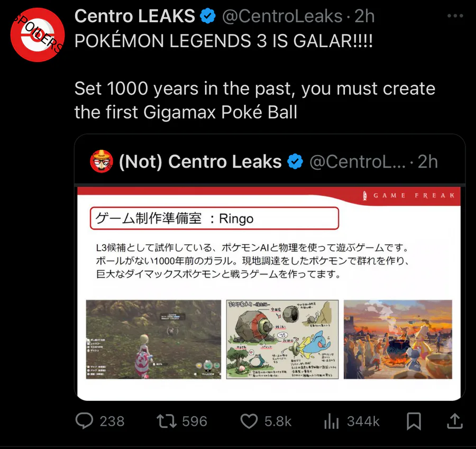
Task: Open the three-dot more options menu
Action: click(455, 16)
